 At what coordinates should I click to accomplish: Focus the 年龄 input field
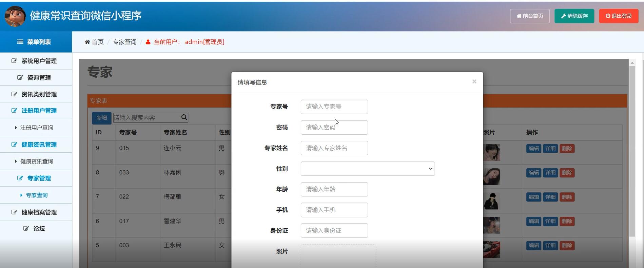coord(334,189)
